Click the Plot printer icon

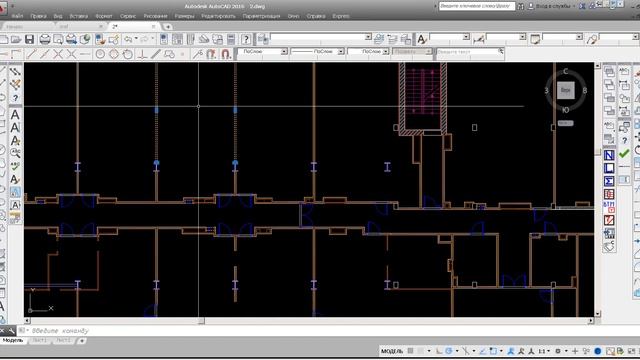pos(45,39)
